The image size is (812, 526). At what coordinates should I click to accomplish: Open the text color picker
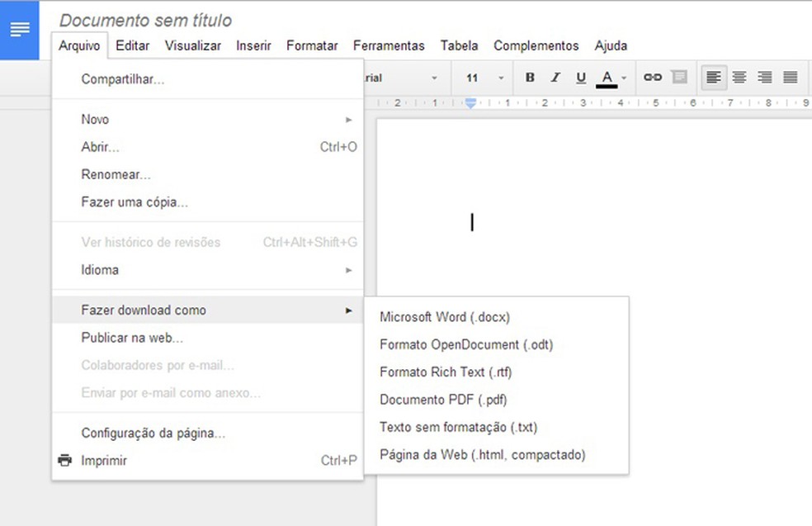(x=607, y=77)
